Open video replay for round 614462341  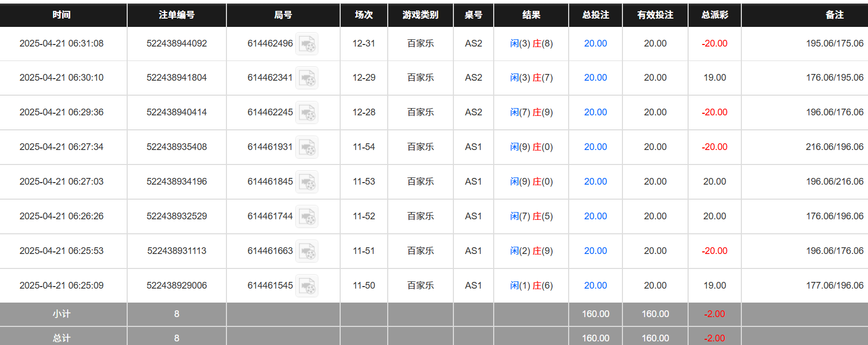tap(307, 78)
